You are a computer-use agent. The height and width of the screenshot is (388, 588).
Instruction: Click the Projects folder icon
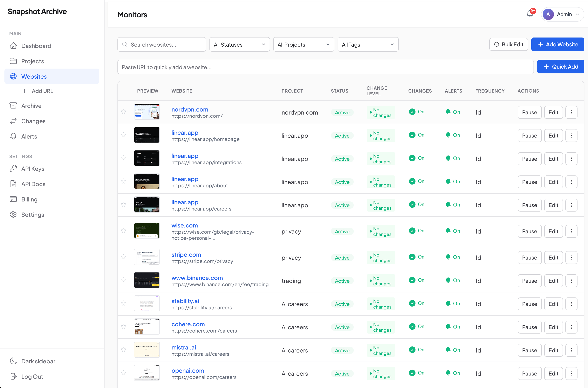click(13, 61)
